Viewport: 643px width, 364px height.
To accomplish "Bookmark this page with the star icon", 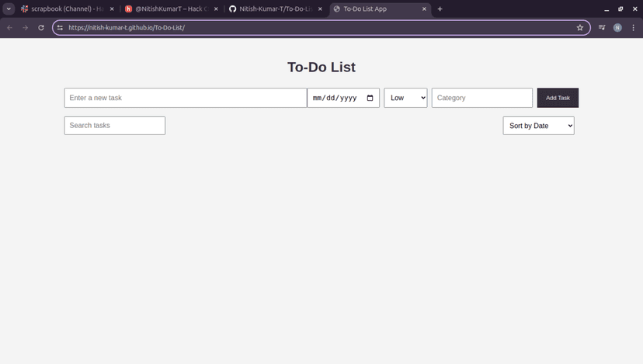I will 579,27.
